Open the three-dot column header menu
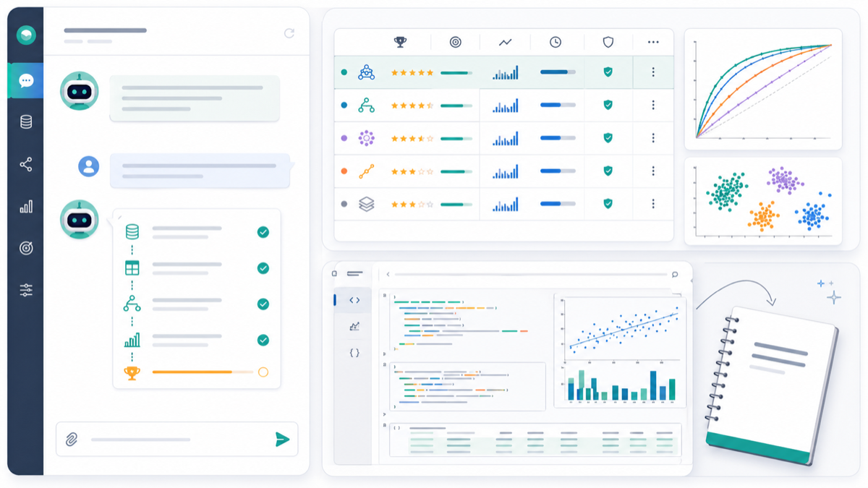The image size is (868, 488). (653, 42)
